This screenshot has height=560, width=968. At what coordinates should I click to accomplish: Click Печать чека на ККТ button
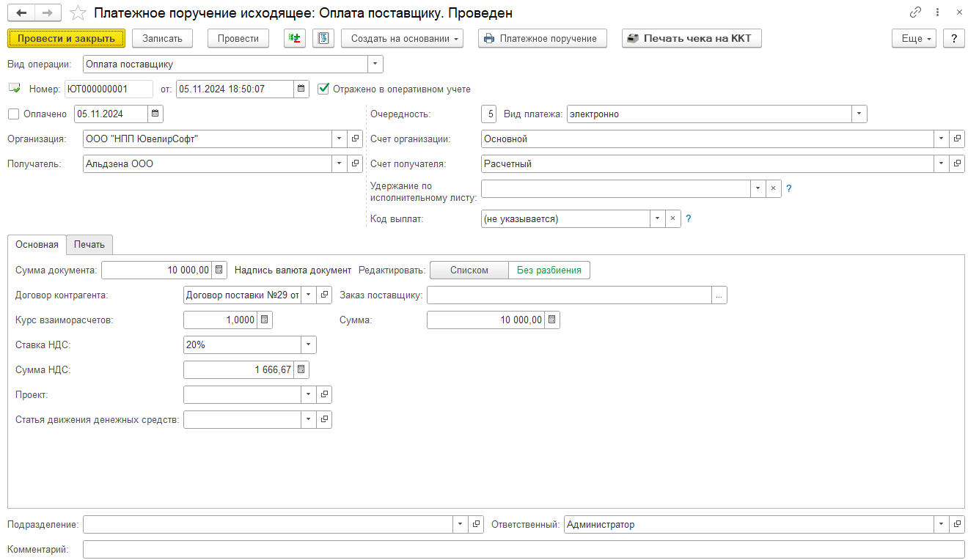692,38
